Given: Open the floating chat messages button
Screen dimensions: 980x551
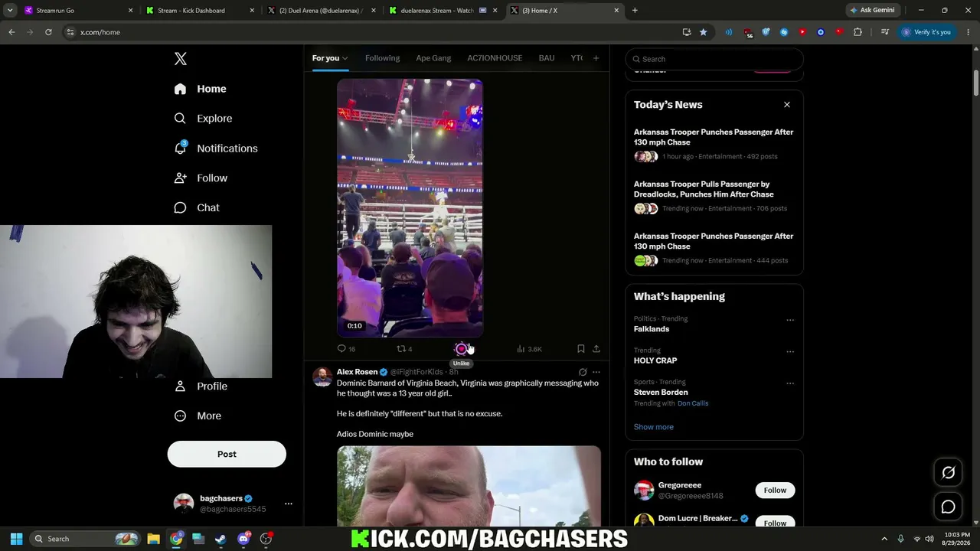Looking at the screenshot, I should pyautogui.click(x=948, y=507).
